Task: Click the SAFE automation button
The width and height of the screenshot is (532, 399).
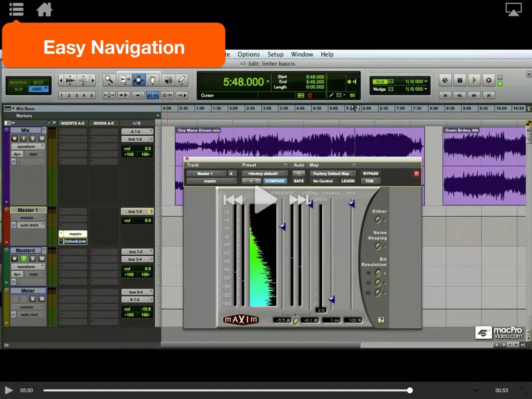Action: [x=299, y=181]
